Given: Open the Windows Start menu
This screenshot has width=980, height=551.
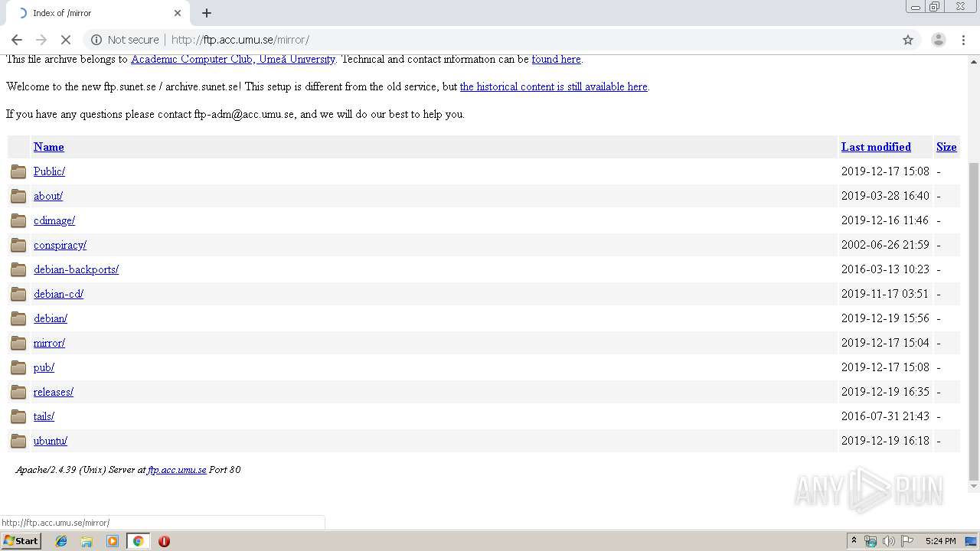Looking at the screenshot, I should coord(21,541).
